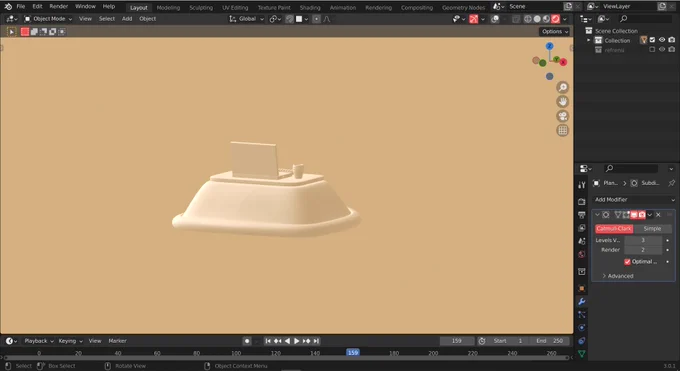
Task: Toggle eye visibility for Collection
Action: coord(662,40)
